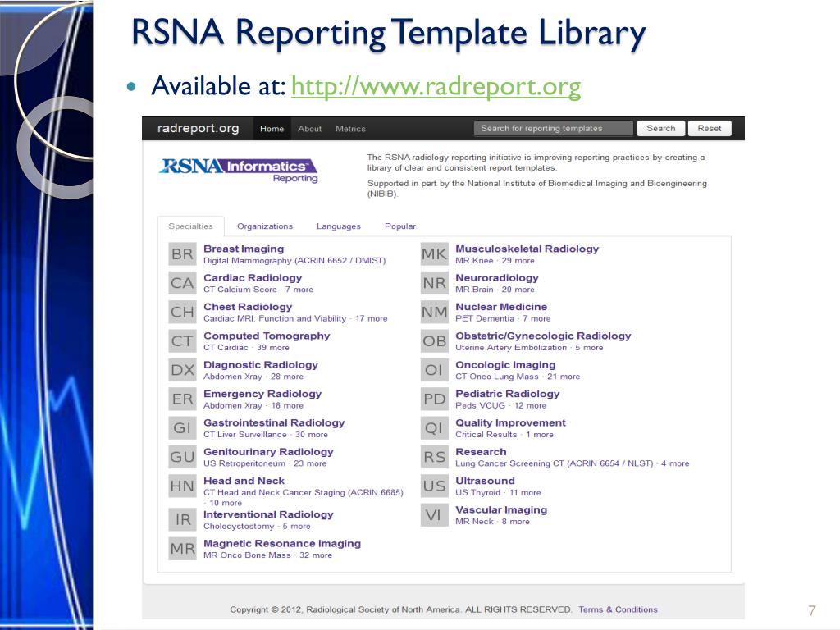This screenshot has width=840, height=630.
Task: Open the Emergency Radiology heading link
Action: 262,394
